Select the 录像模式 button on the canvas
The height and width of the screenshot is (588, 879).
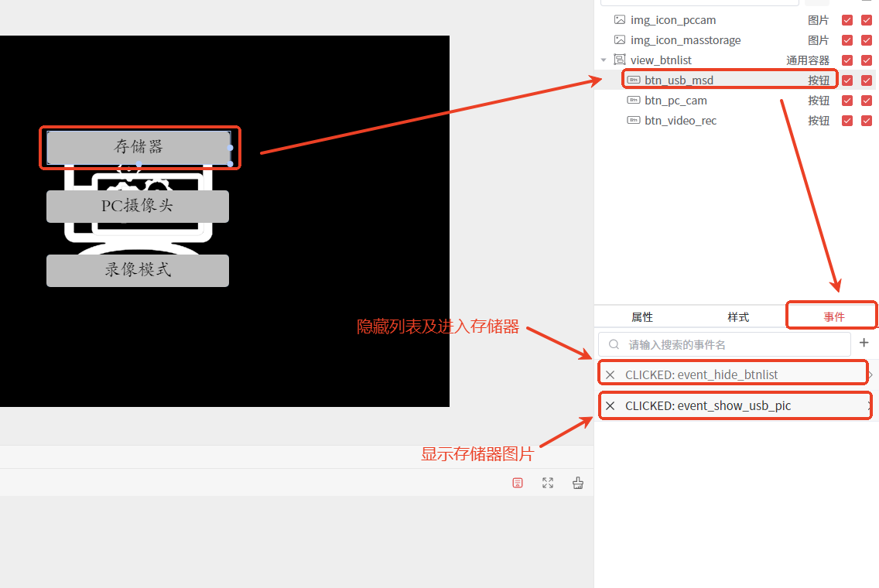pos(138,271)
